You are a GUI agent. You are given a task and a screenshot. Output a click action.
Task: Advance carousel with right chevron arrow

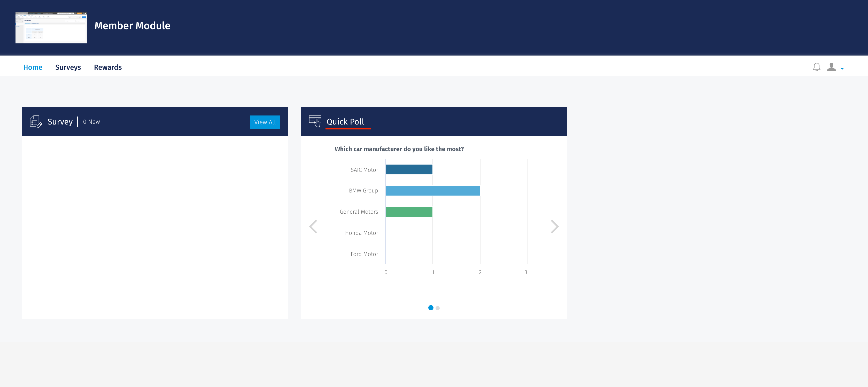554,226
